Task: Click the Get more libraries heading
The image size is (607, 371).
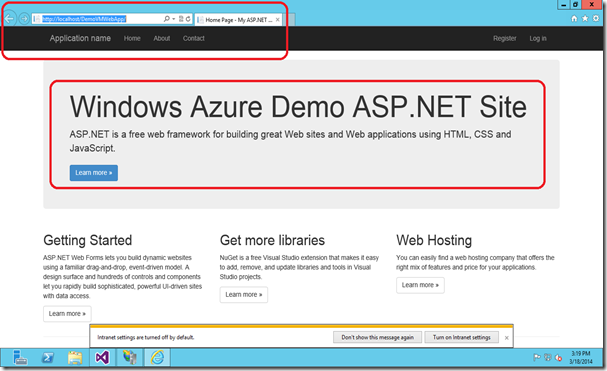Action: 272,240
